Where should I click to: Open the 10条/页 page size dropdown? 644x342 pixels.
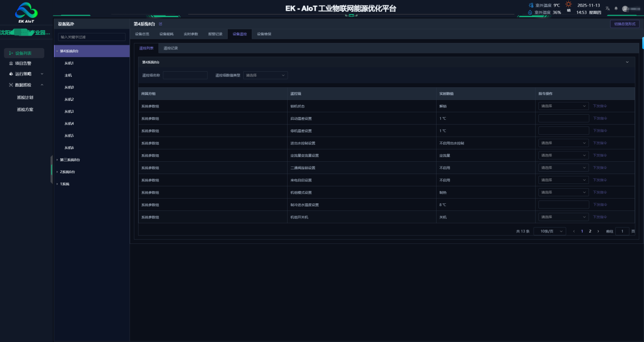pyautogui.click(x=549, y=231)
